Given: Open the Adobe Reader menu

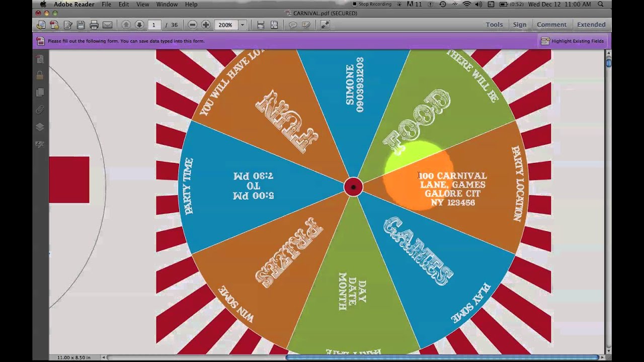Looking at the screenshot, I should (x=73, y=4).
